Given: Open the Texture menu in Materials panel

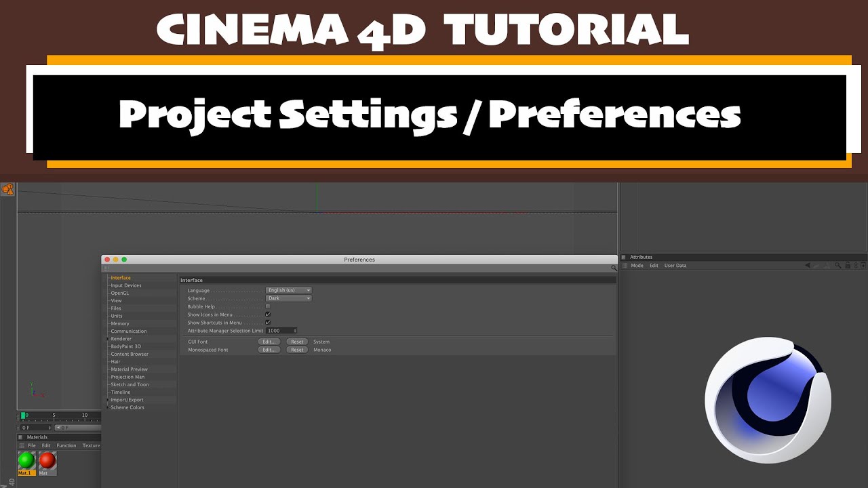Looking at the screenshot, I should (x=91, y=445).
